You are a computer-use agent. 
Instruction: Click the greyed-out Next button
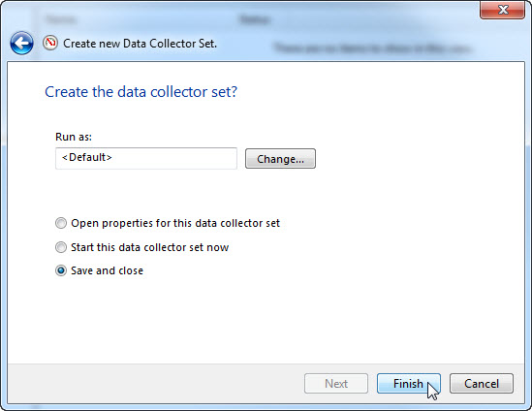point(336,384)
